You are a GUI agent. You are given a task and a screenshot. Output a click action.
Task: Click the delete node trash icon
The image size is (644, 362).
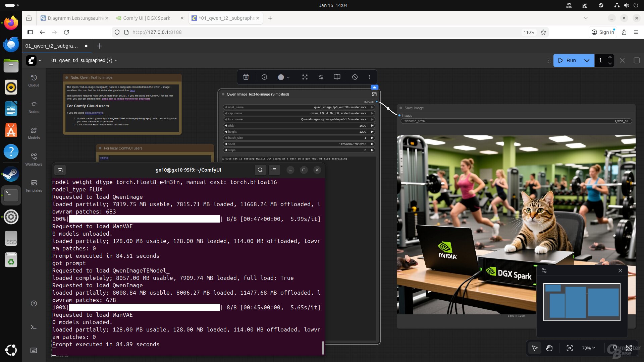(x=246, y=77)
